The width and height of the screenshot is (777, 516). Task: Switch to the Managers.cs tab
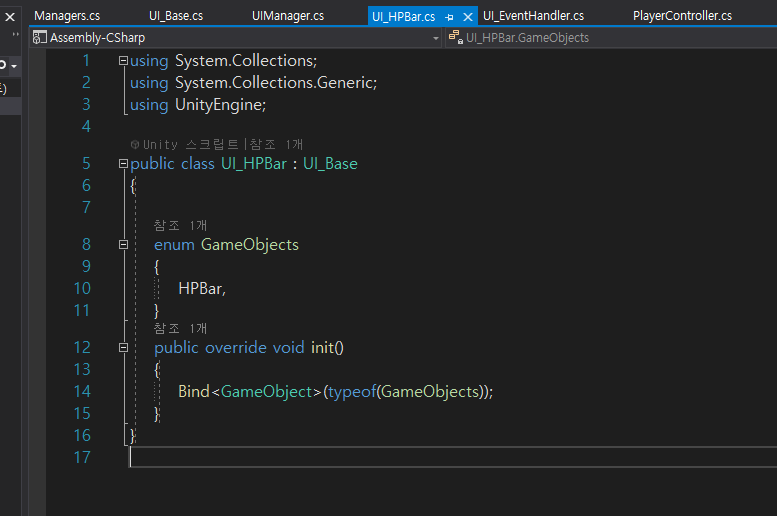(67, 16)
